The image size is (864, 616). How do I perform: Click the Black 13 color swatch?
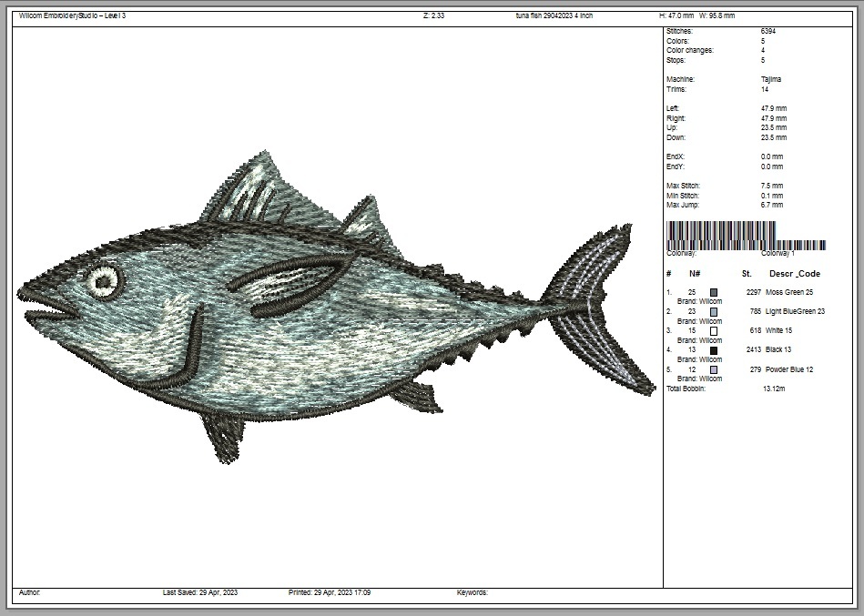pos(714,350)
